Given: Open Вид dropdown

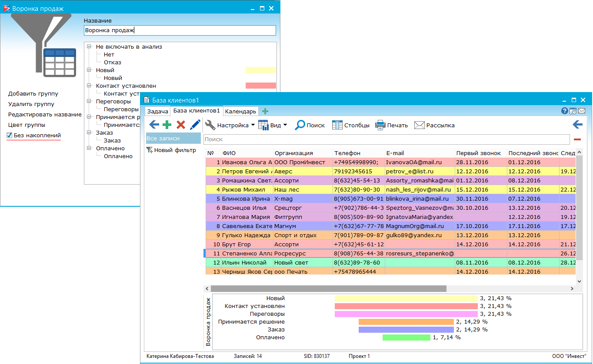Looking at the screenshot, I should [273, 125].
